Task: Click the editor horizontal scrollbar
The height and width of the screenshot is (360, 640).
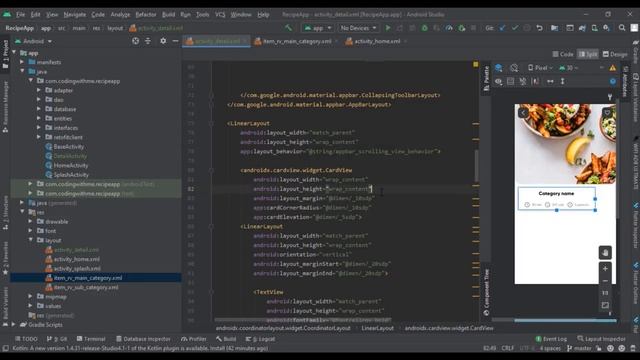Action: point(303,320)
